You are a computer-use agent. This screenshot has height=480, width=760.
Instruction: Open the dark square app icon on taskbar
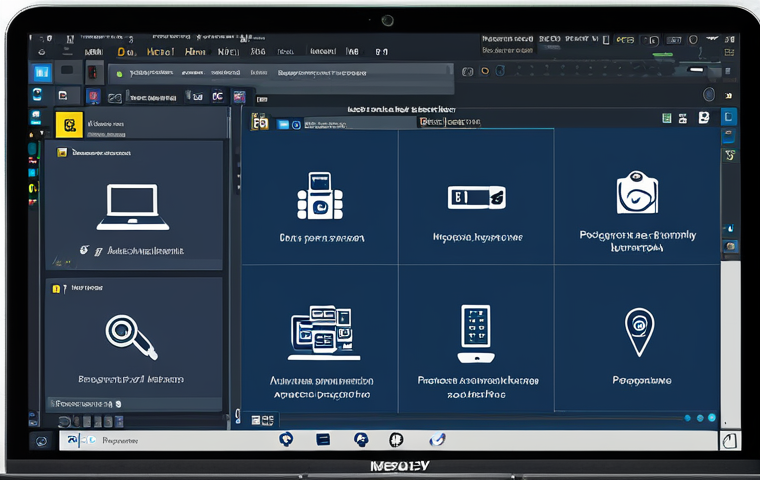click(323, 440)
